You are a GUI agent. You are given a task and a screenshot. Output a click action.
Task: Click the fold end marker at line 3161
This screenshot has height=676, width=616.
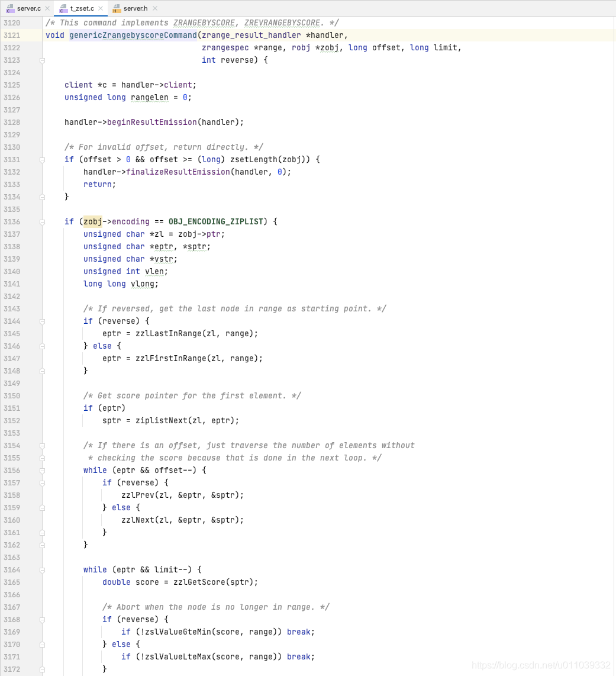42,533
